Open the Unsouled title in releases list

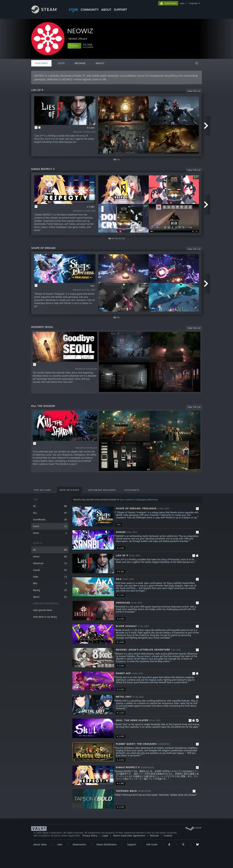click(123, 602)
